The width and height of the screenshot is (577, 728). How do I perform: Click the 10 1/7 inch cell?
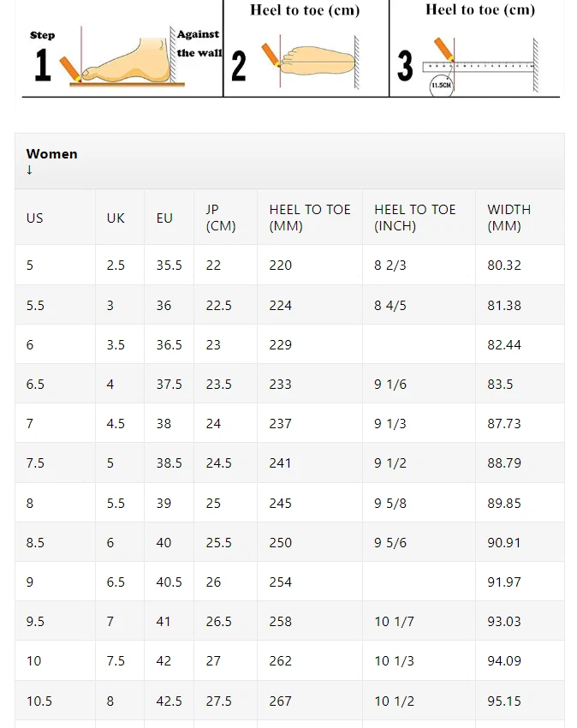tap(394, 621)
